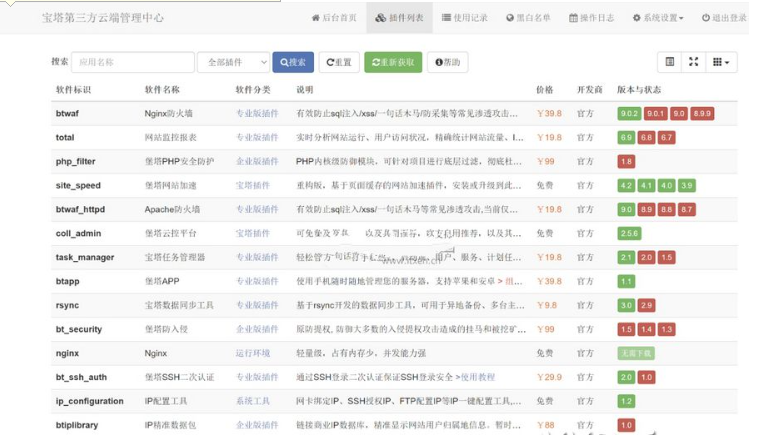This screenshot has height=435, width=774.
Task: Click btwaf_httpd version 8.7 badge
Action: (687, 209)
